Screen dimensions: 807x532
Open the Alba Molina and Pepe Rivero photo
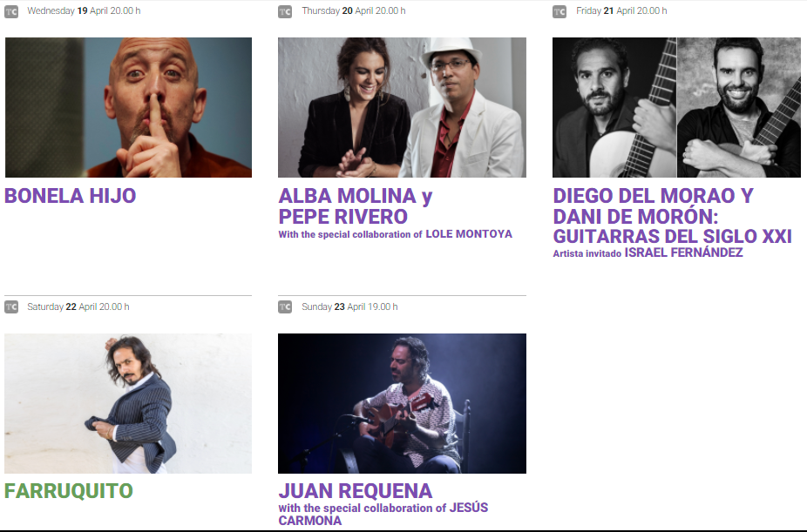click(402, 107)
